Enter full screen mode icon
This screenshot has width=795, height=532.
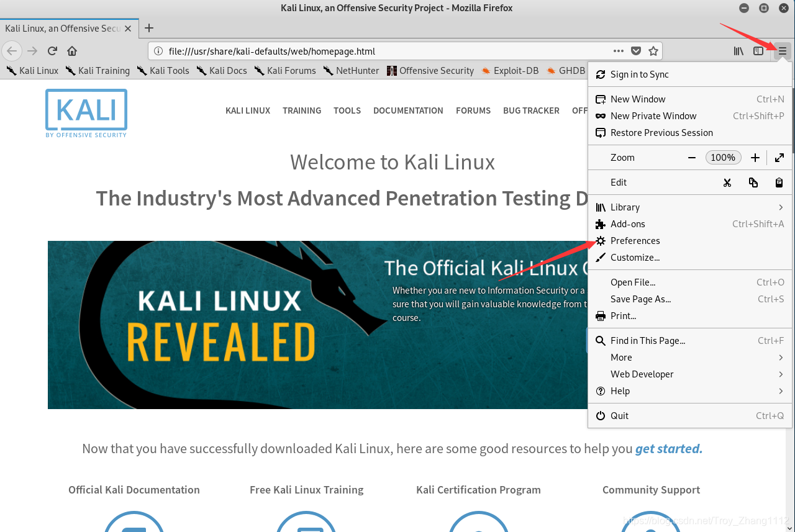pyautogui.click(x=779, y=158)
